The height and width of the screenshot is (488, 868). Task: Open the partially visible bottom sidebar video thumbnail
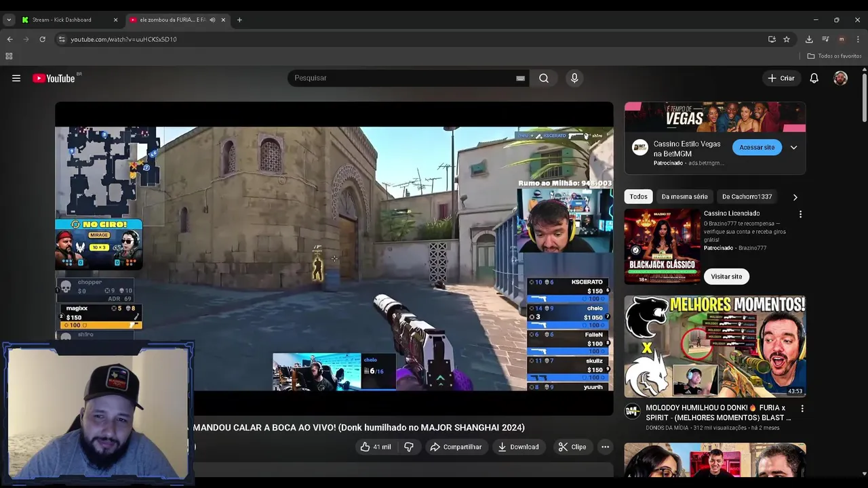715,460
